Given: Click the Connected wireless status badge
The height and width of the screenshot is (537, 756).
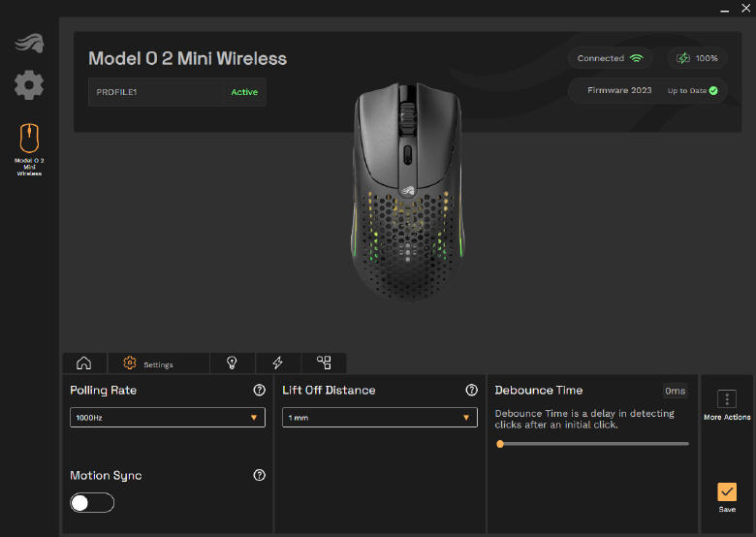Looking at the screenshot, I should pyautogui.click(x=610, y=58).
